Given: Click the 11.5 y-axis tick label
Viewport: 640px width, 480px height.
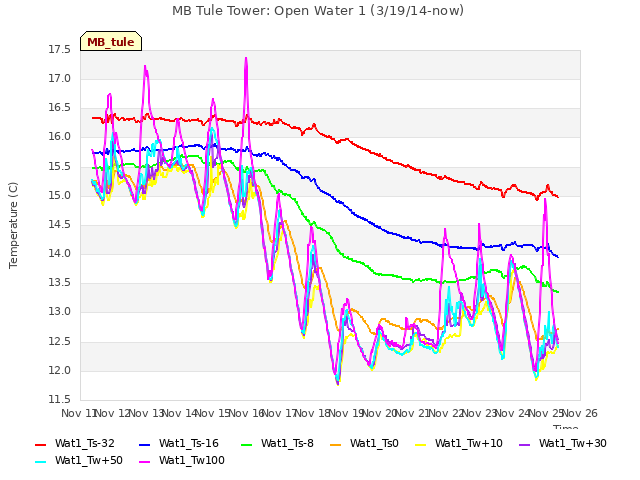Looking at the screenshot, I should [60, 399].
